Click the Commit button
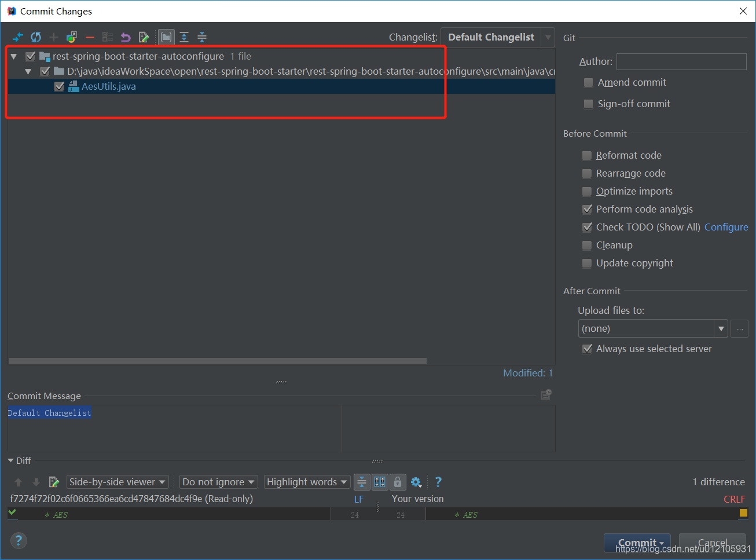 637,543
